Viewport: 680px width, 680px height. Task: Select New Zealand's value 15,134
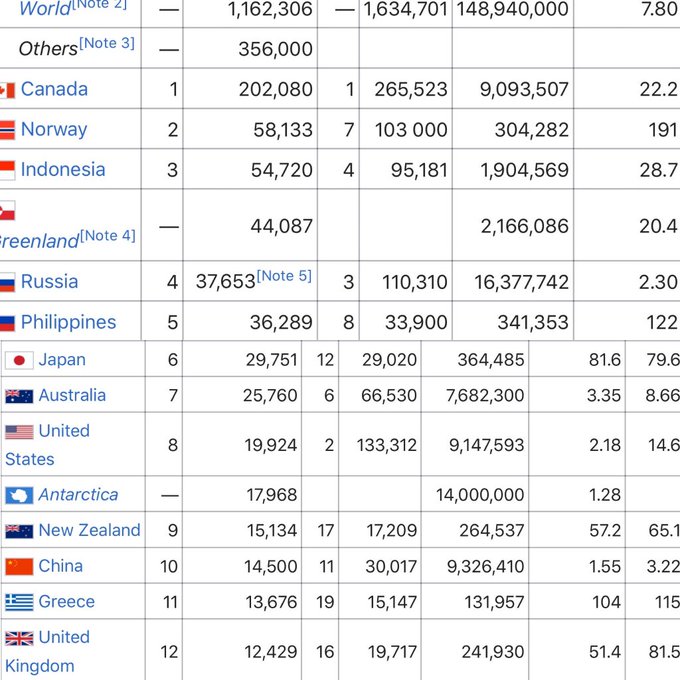point(272,530)
